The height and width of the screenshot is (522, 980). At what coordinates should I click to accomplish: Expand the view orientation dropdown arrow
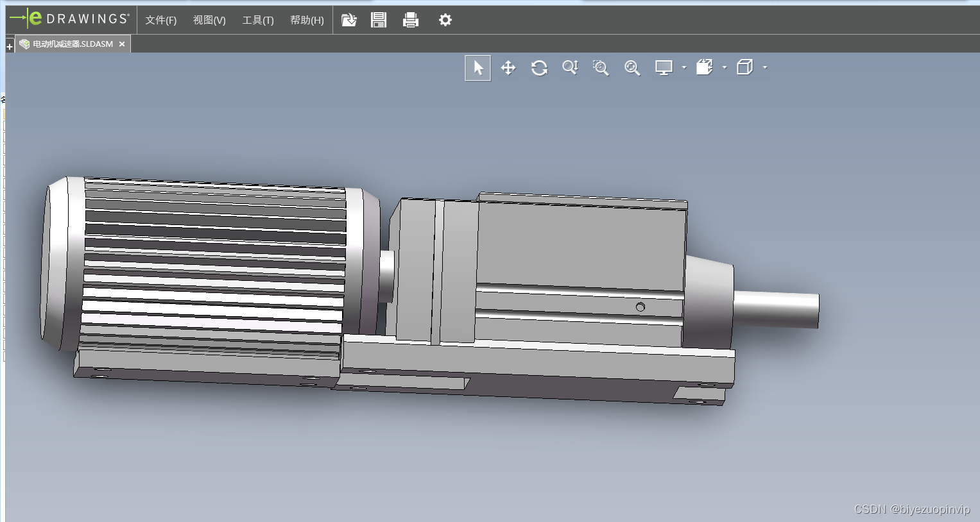point(765,67)
